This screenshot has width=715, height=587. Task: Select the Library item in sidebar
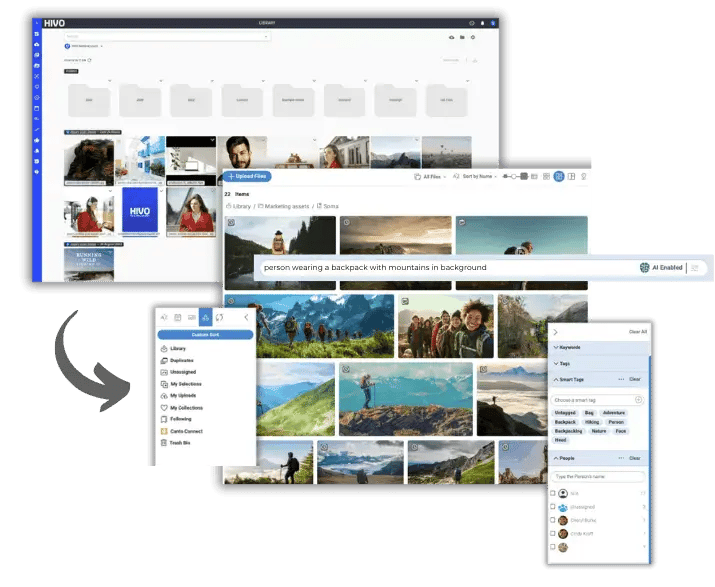pyautogui.click(x=178, y=348)
